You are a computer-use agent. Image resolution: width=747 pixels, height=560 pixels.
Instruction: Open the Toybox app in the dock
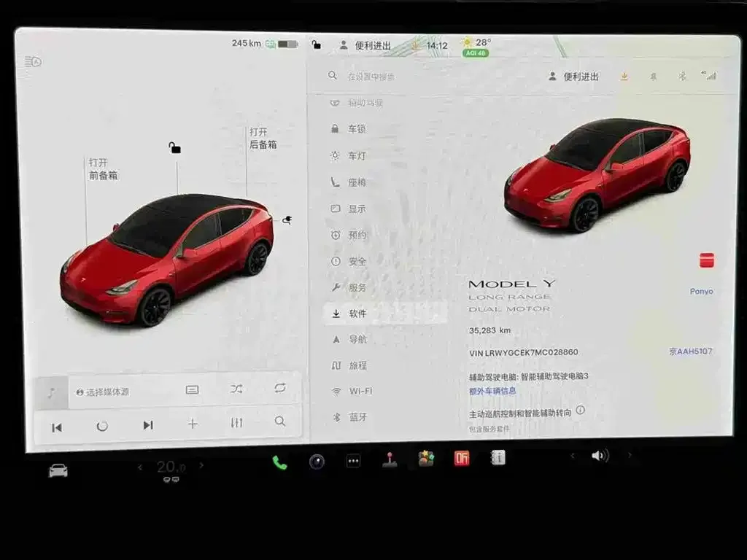(x=426, y=459)
